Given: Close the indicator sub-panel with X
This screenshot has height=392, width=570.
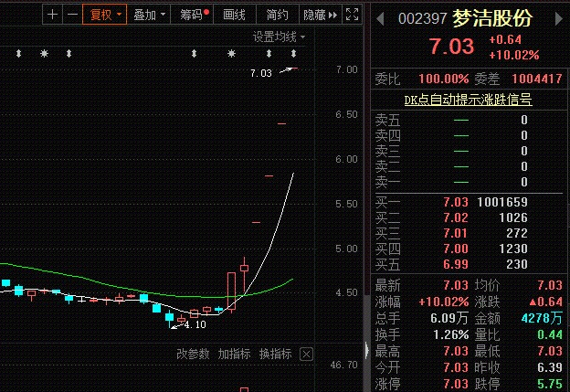Looking at the screenshot, I should (306, 354).
